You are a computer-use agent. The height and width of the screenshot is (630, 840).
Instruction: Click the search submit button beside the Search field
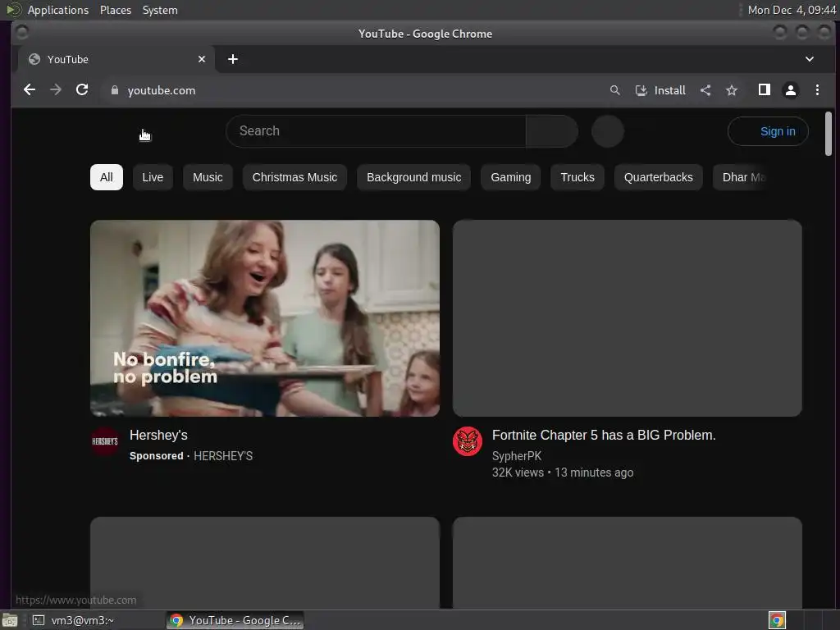[552, 131]
